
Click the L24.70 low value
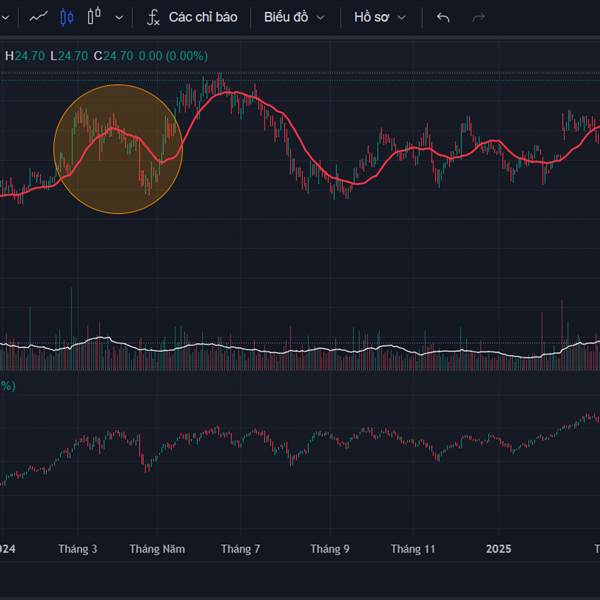[69, 56]
